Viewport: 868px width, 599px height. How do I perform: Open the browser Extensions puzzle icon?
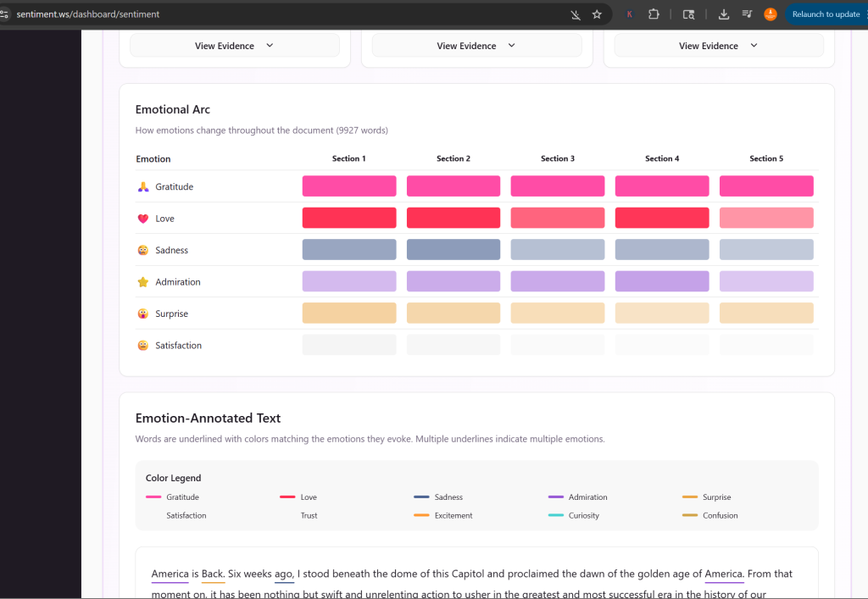click(x=654, y=14)
